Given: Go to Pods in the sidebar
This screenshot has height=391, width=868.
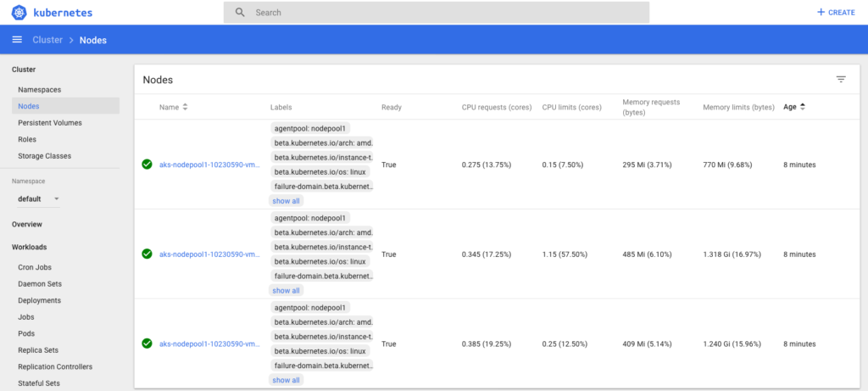Looking at the screenshot, I should click(x=27, y=333).
